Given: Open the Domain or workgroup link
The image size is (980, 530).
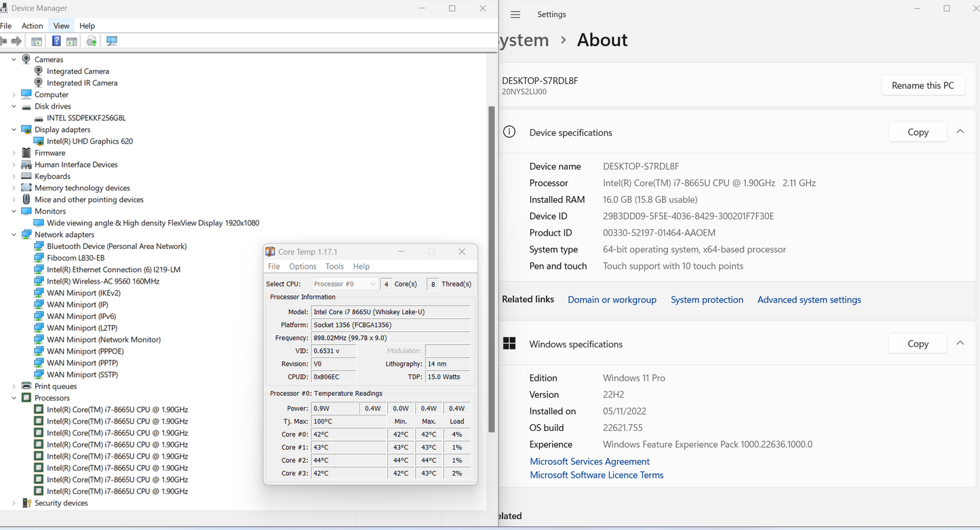Looking at the screenshot, I should (x=612, y=300).
